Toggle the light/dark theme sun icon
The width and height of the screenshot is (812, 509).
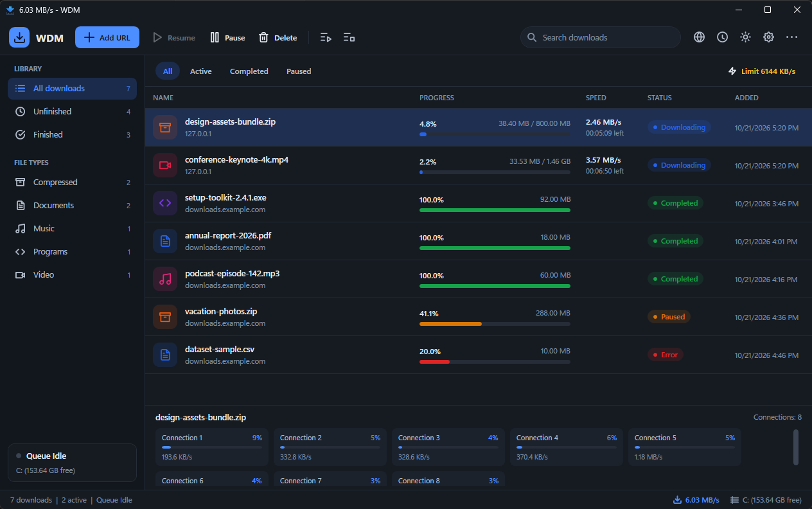745,37
